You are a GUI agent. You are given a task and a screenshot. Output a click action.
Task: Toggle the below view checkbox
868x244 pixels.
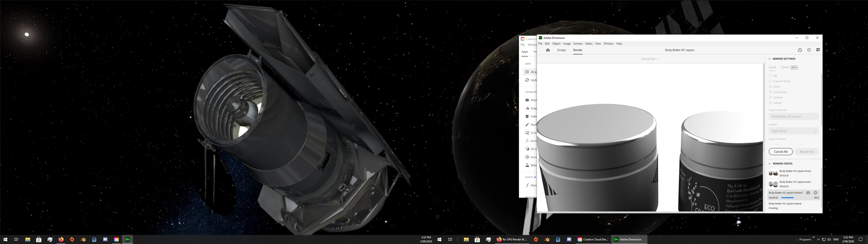click(x=770, y=103)
